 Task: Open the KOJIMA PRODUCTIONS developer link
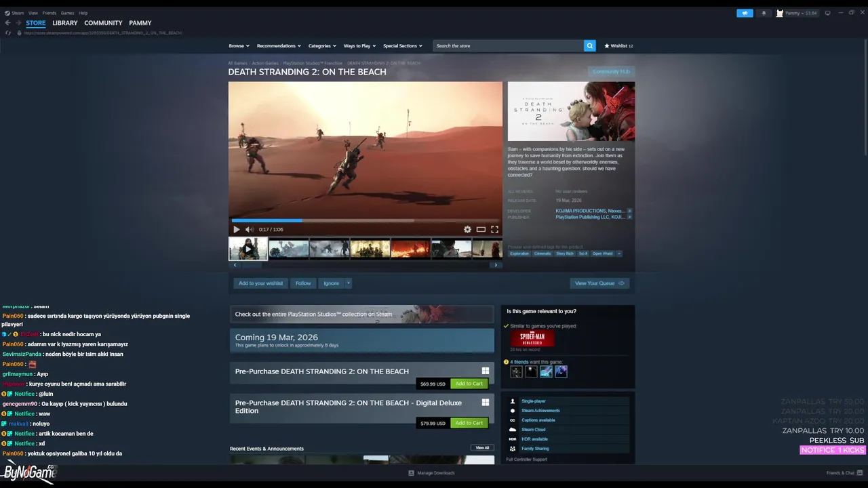[x=580, y=211]
